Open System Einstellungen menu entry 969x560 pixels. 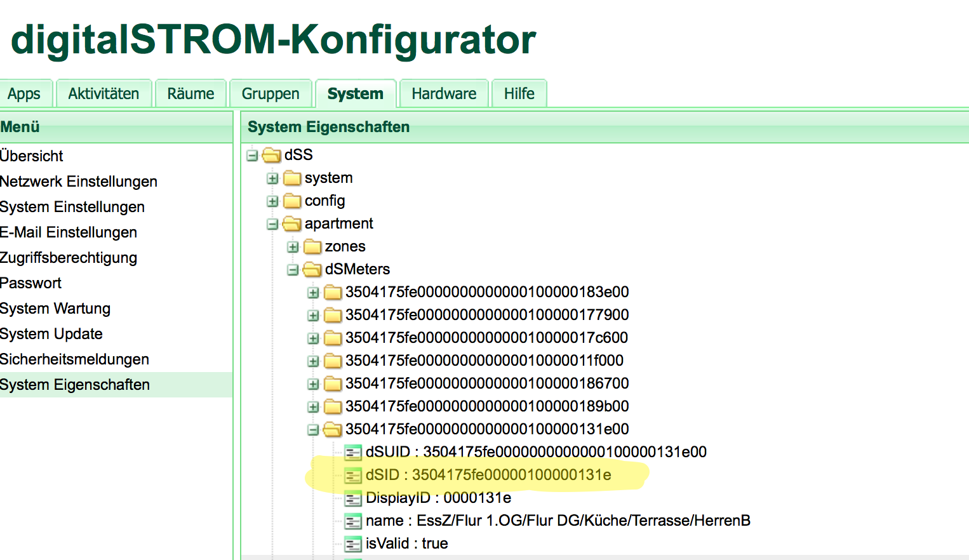coord(116,207)
